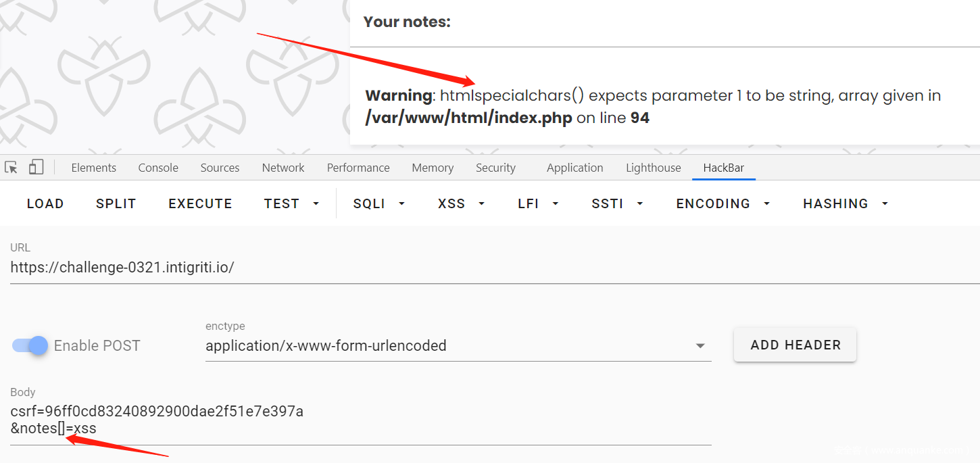Expand the SQLI dropdown menu
This screenshot has height=463, width=980.
point(378,203)
